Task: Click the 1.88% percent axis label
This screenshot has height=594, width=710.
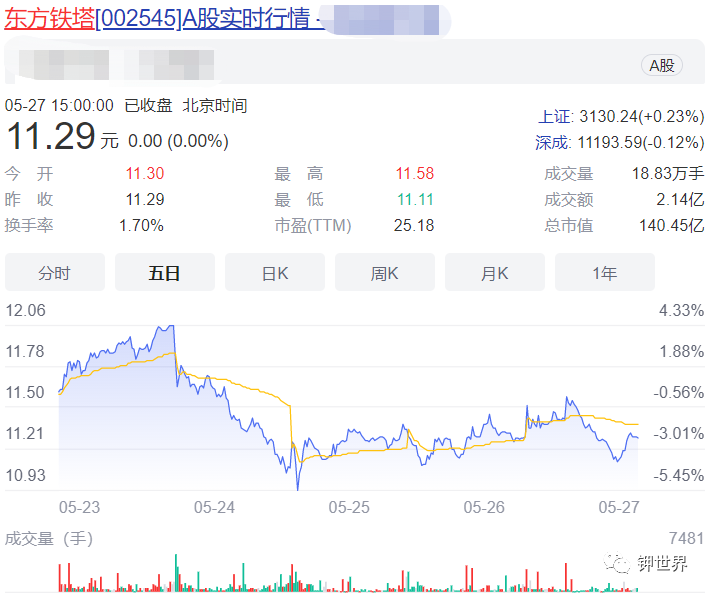Action: (681, 351)
